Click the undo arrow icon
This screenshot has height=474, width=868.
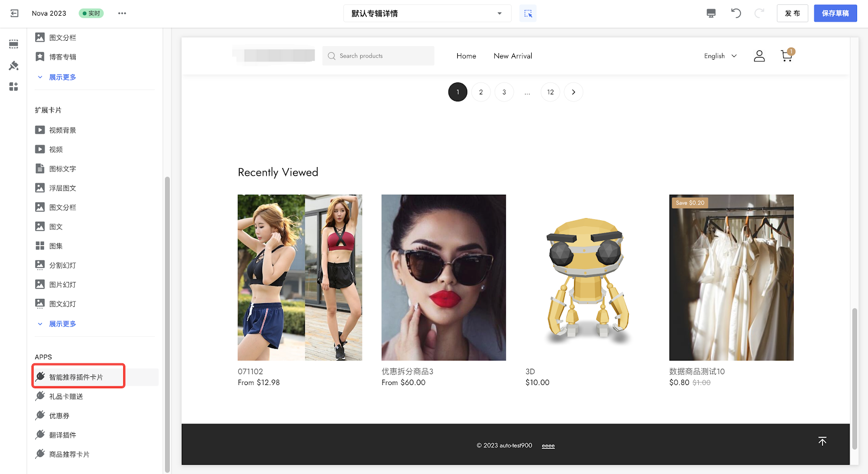(x=736, y=13)
